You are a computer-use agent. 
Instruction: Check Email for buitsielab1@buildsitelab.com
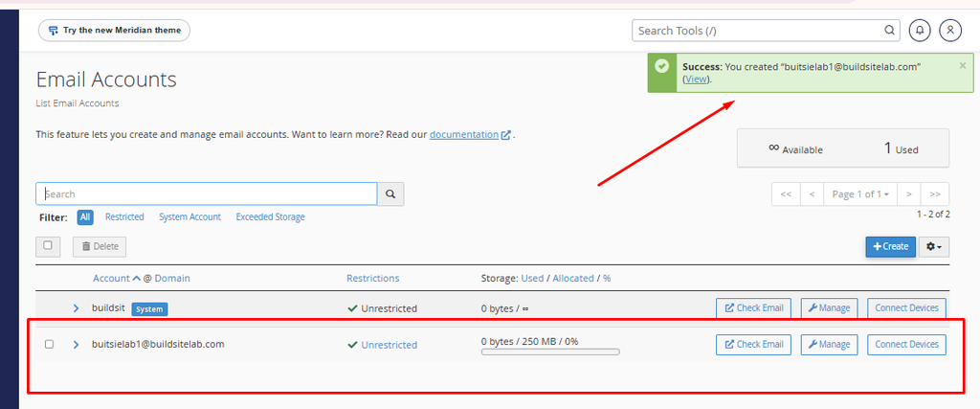(x=754, y=344)
